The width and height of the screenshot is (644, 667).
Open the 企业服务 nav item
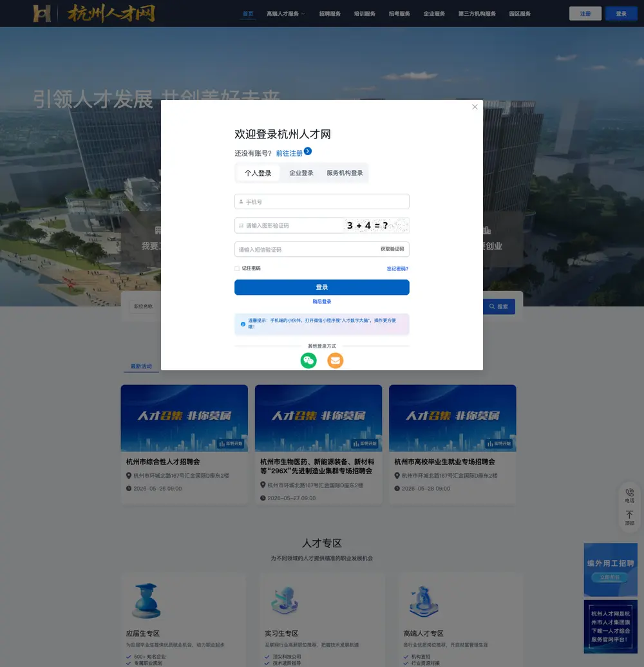click(x=434, y=14)
